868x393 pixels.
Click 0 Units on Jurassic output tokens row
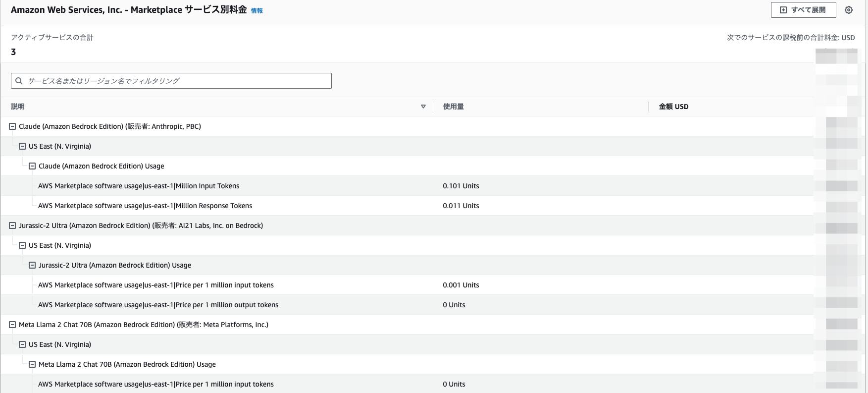(454, 305)
